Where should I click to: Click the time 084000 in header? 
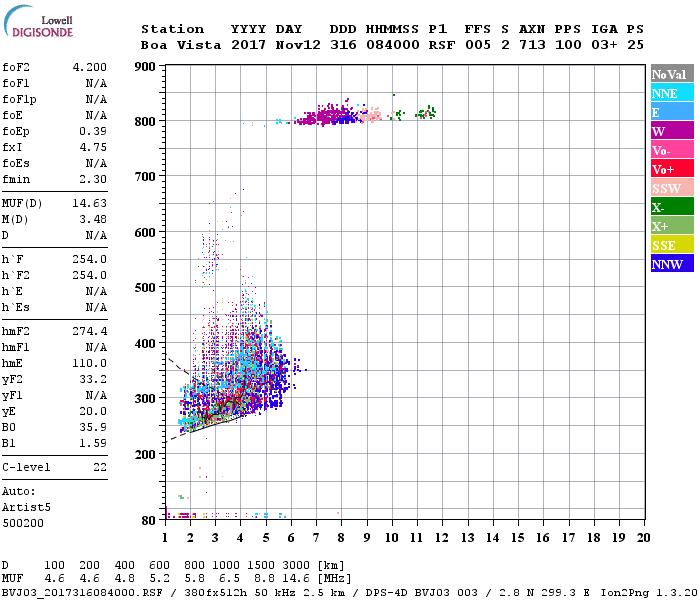pos(393,45)
